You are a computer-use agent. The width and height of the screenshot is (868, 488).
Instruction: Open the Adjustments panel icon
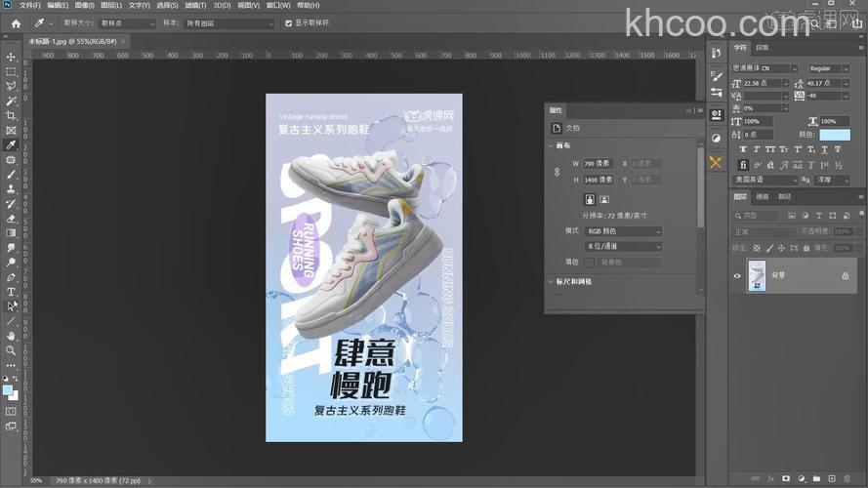[717, 139]
